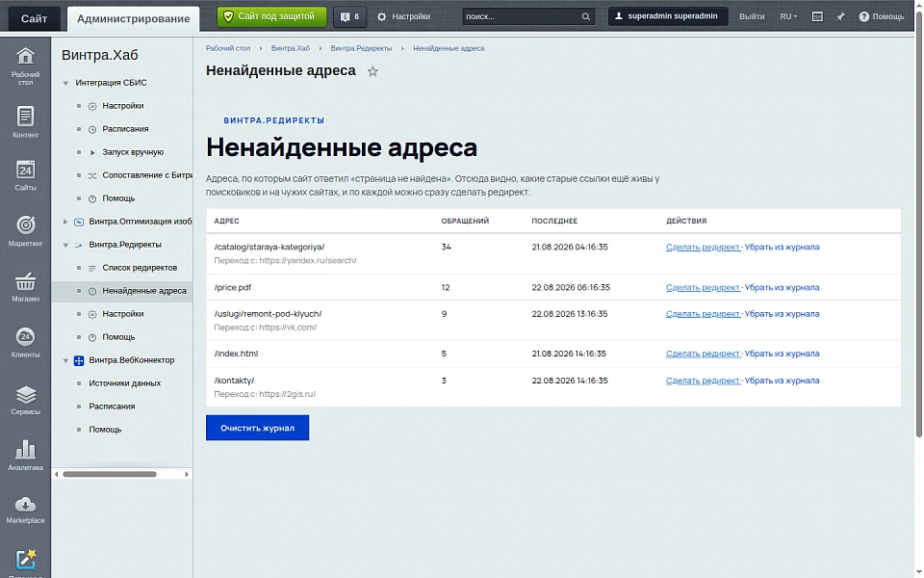
Task: Collapse Винтра.ВебКоннектор tree node
Action: point(66,360)
